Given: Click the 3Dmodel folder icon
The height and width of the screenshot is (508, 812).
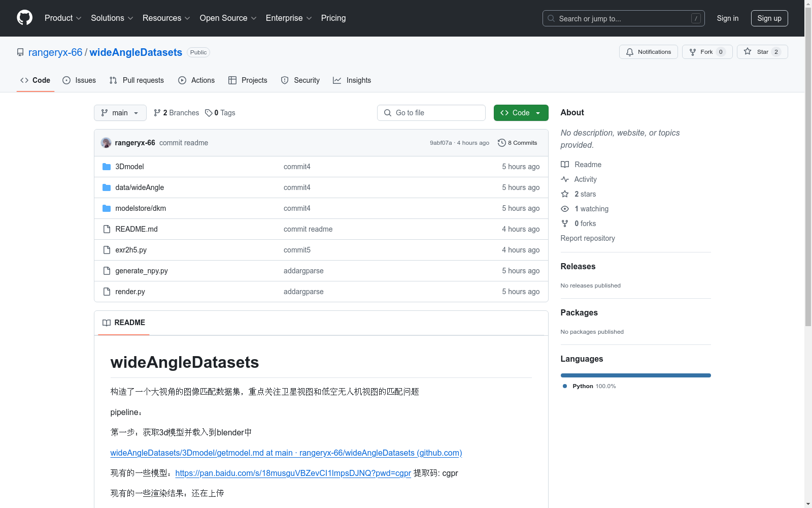Looking at the screenshot, I should 107,167.
